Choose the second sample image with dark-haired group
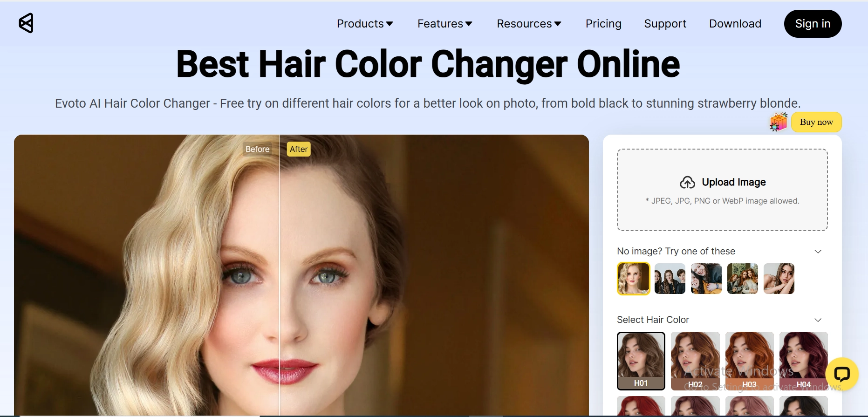 click(670, 279)
